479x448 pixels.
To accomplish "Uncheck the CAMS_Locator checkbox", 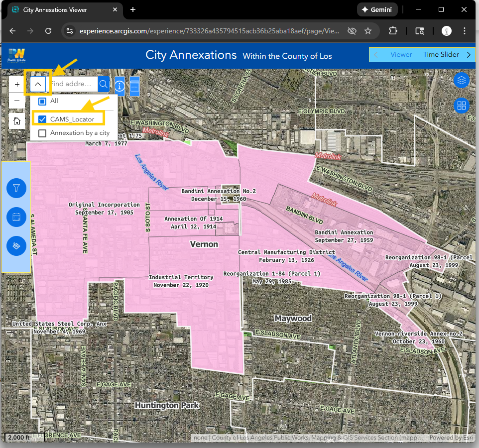I will [42, 119].
